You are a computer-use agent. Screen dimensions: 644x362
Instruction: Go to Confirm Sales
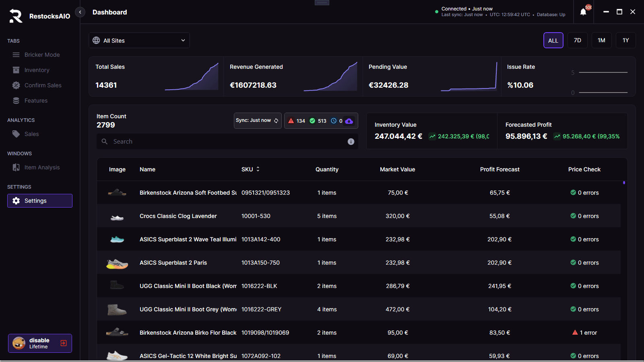pos(40,85)
